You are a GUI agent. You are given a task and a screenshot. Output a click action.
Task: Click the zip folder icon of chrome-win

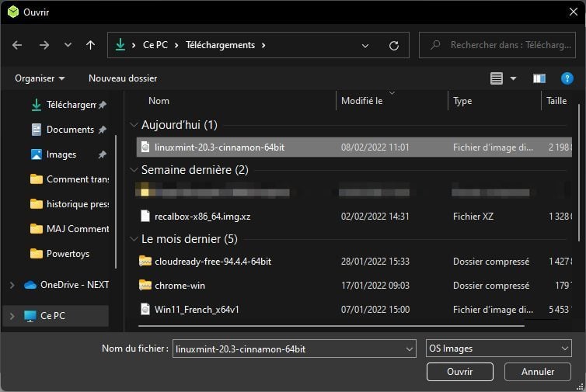coord(145,285)
